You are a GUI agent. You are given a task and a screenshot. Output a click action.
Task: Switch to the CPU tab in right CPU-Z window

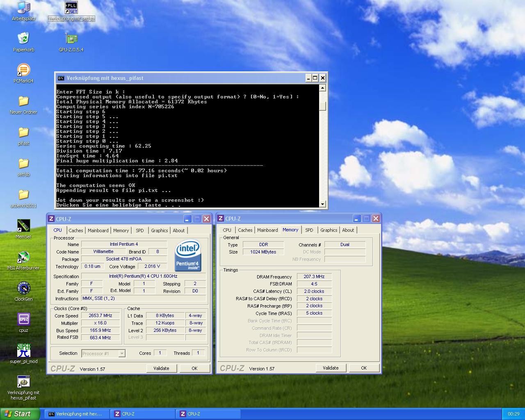(x=227, y=230)
